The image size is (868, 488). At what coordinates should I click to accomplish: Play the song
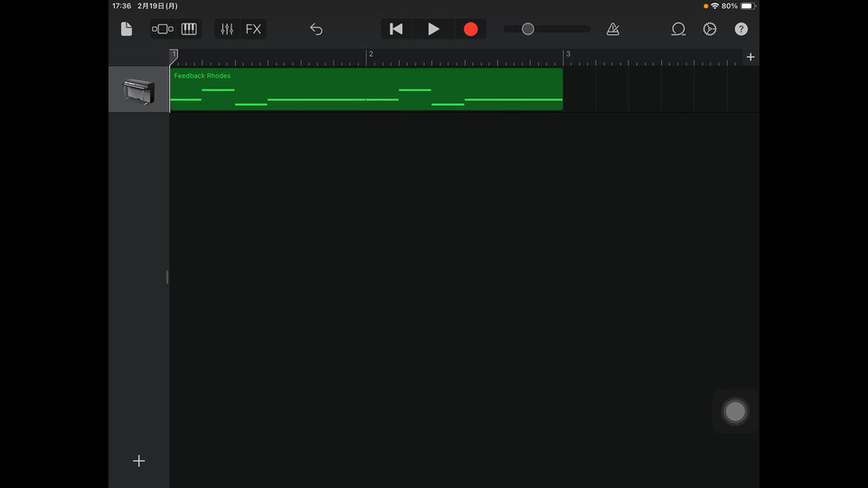[433, 29]
